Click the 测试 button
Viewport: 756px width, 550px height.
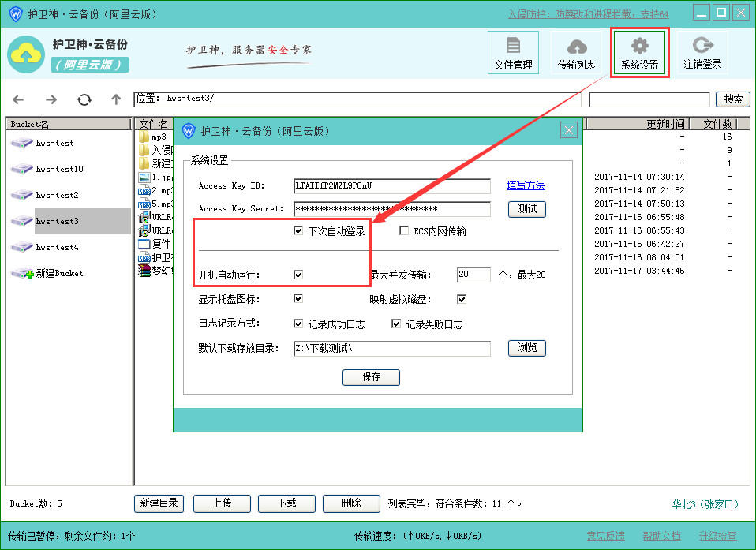pyautogui.click(x=527, y=209)
